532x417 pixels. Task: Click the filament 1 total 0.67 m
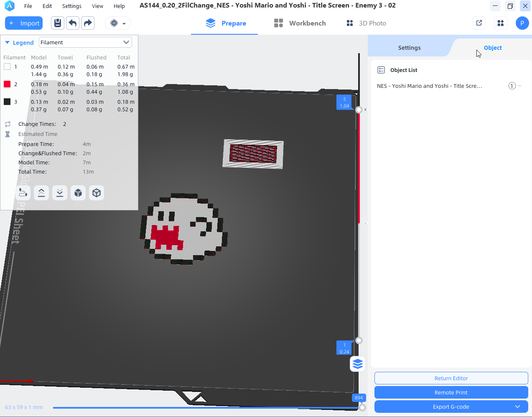click(x=126, y=67)
